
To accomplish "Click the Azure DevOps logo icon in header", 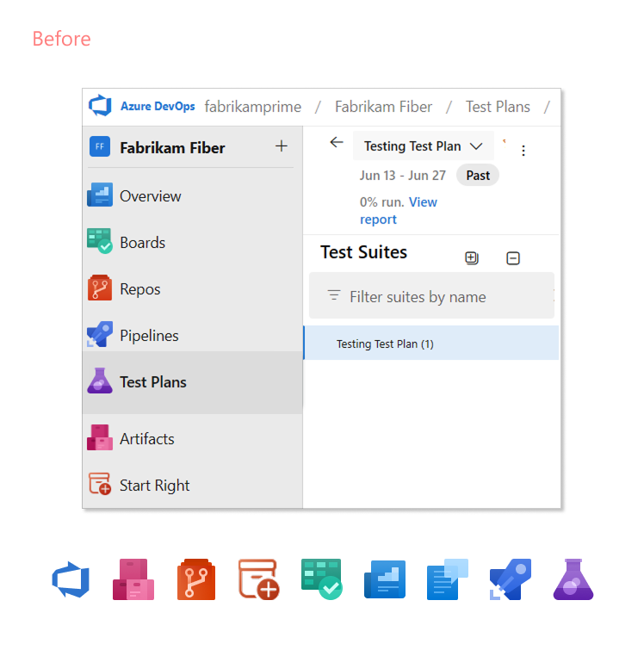I will tap(100, 106).
